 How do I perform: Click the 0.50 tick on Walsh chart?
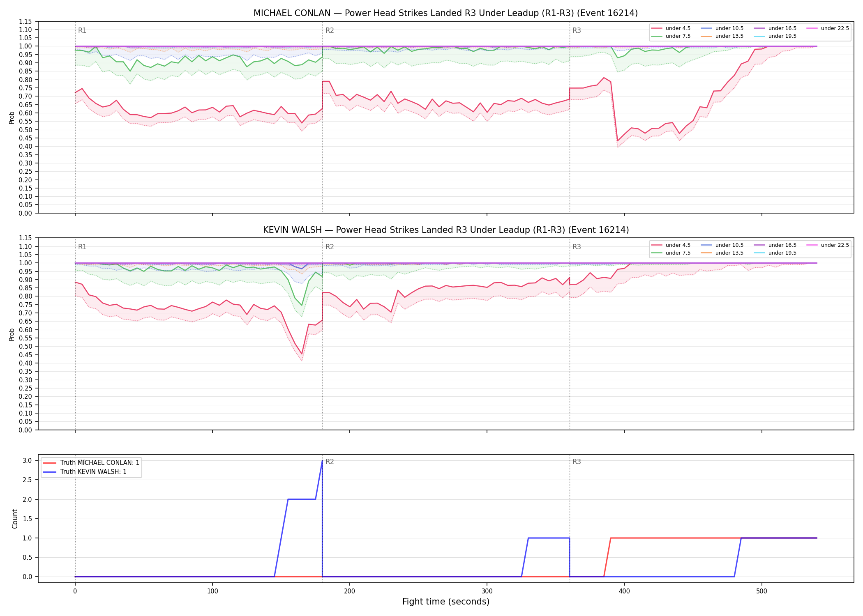click(x=25, y=347)
